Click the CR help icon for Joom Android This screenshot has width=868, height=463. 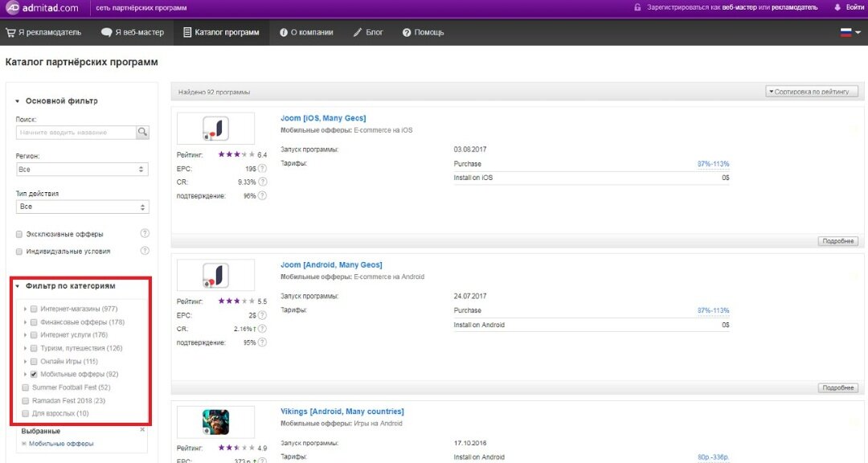tap(262, 329)
